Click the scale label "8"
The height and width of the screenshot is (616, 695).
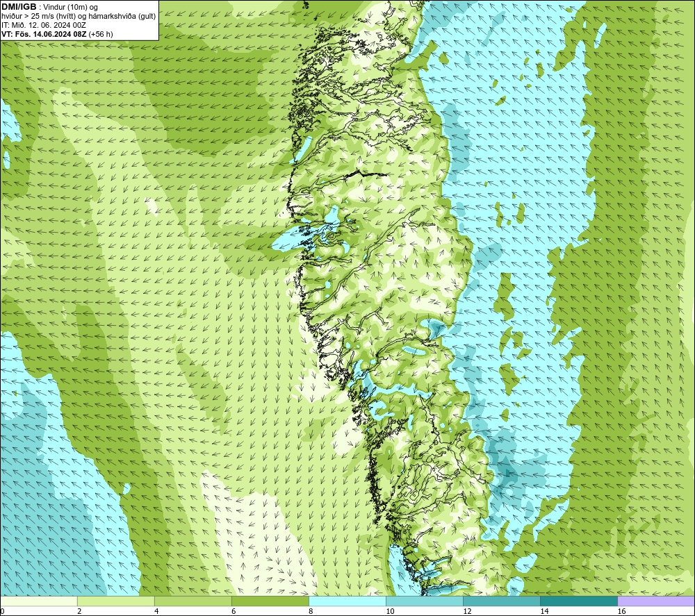[311, 612]
